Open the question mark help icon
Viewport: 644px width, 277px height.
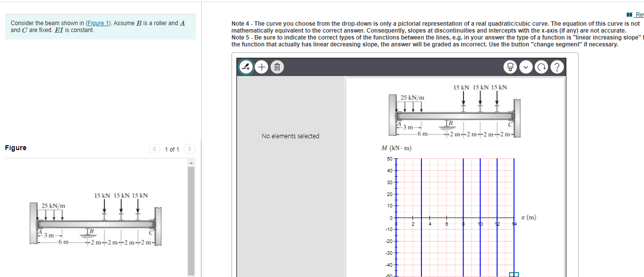coord(556,67)
